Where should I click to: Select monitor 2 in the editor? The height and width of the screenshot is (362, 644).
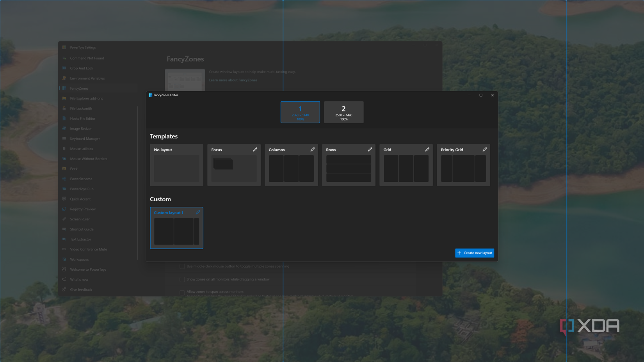[343, 112]
